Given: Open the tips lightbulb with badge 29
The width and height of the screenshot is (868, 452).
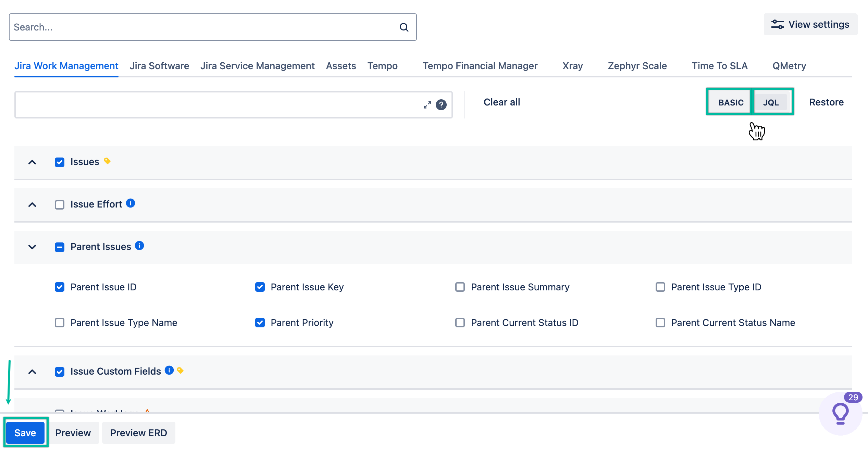Looking at the screenshot, I should pyautogui.click(x=840, y=413).
